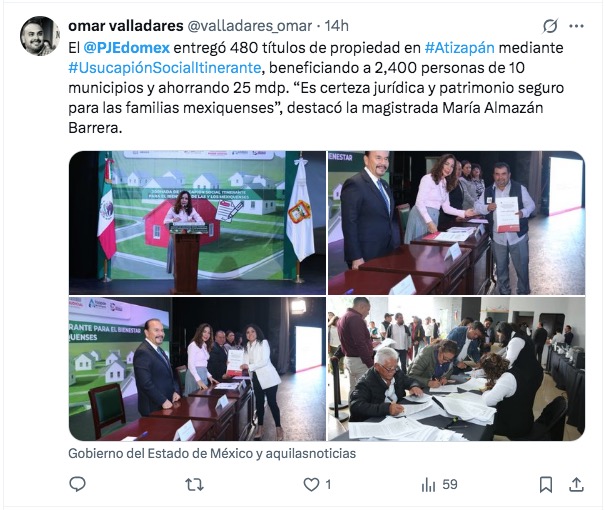This screenshot has width=605, height=510.
Task: Open the share upload icon
Action: pyautogui.click(x=576, y=485)
